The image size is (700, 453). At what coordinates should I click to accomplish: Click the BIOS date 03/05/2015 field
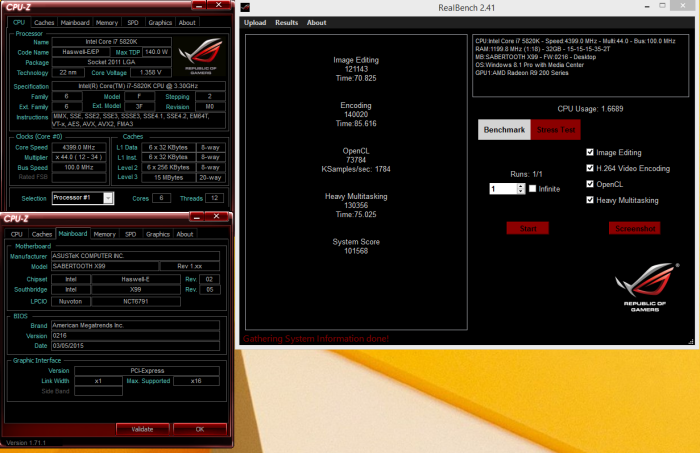135,346
